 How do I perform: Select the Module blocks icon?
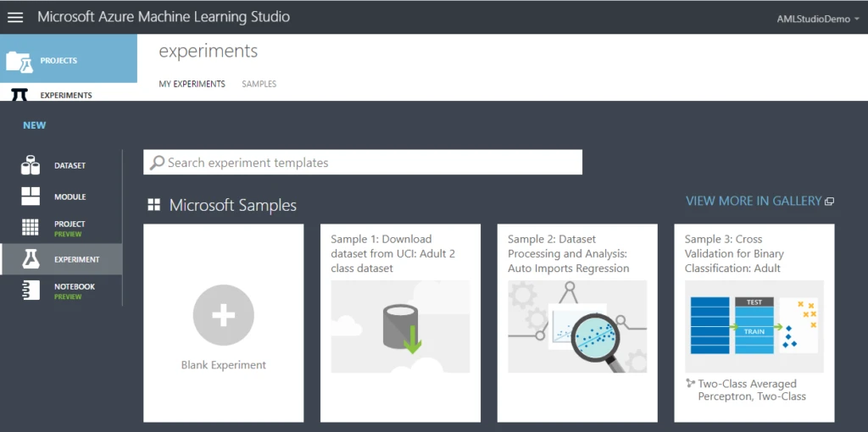point(31,197)
